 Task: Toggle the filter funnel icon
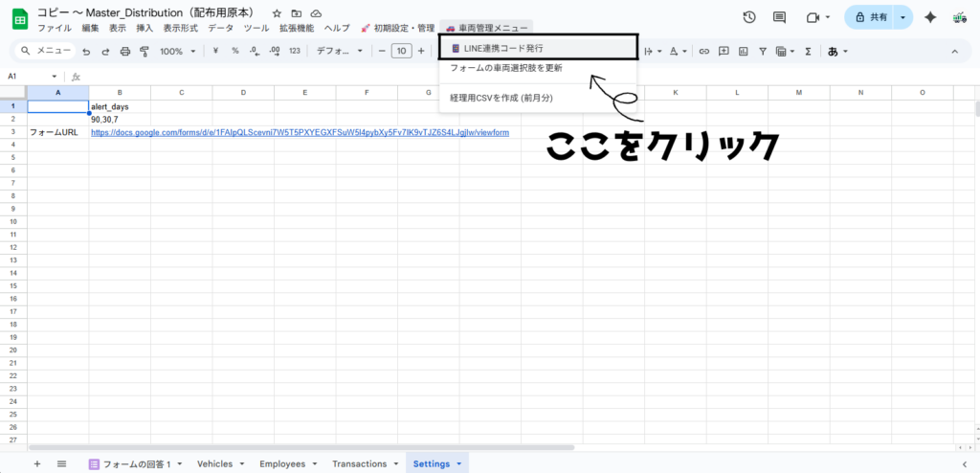click(x=762, y=51)
